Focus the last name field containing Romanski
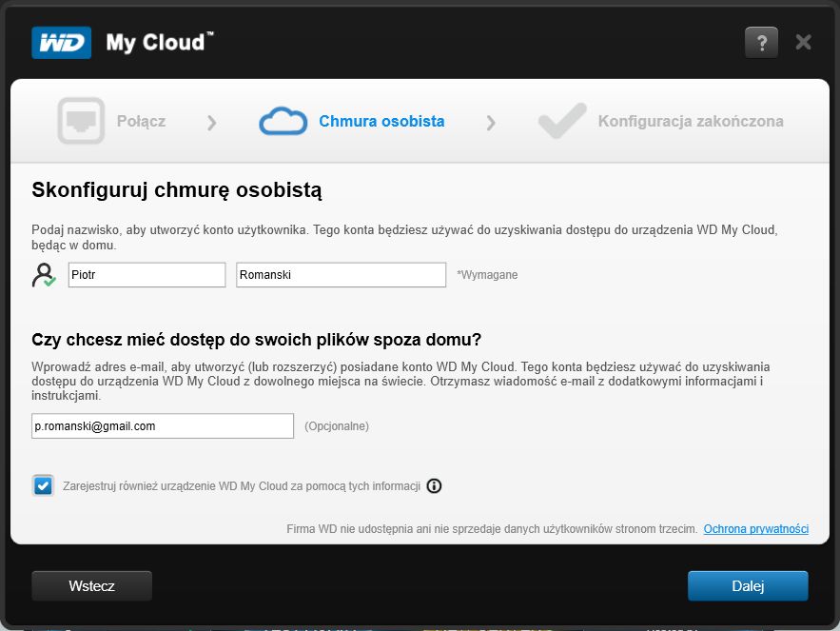This screenshot has width=840, height=631. pos(341,274)
